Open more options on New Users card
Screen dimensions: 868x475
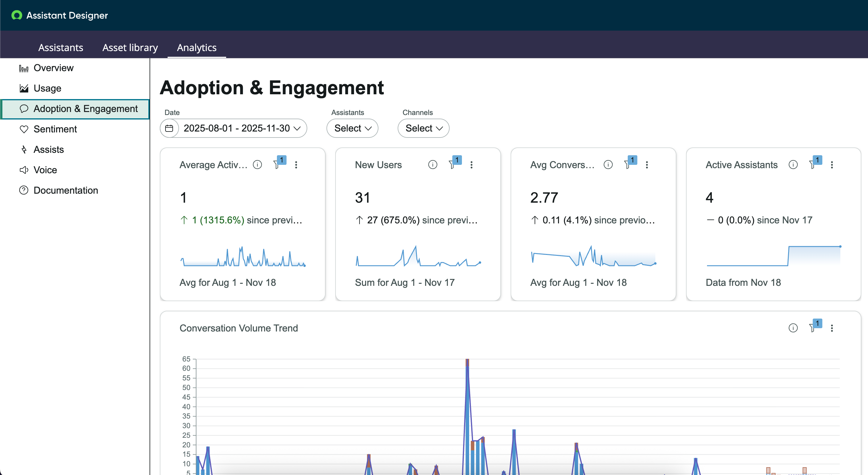click(472, 165)
